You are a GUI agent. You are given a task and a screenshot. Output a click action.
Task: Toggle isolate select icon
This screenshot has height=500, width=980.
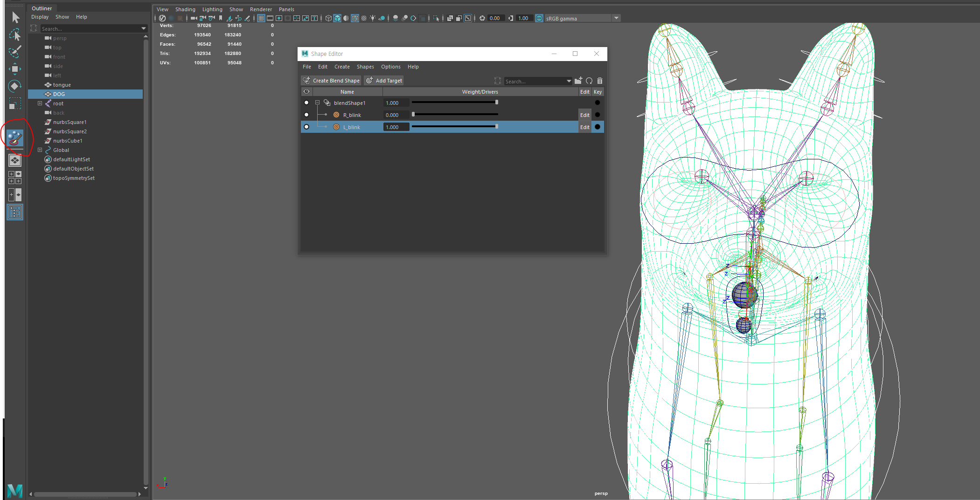[436, 18]
